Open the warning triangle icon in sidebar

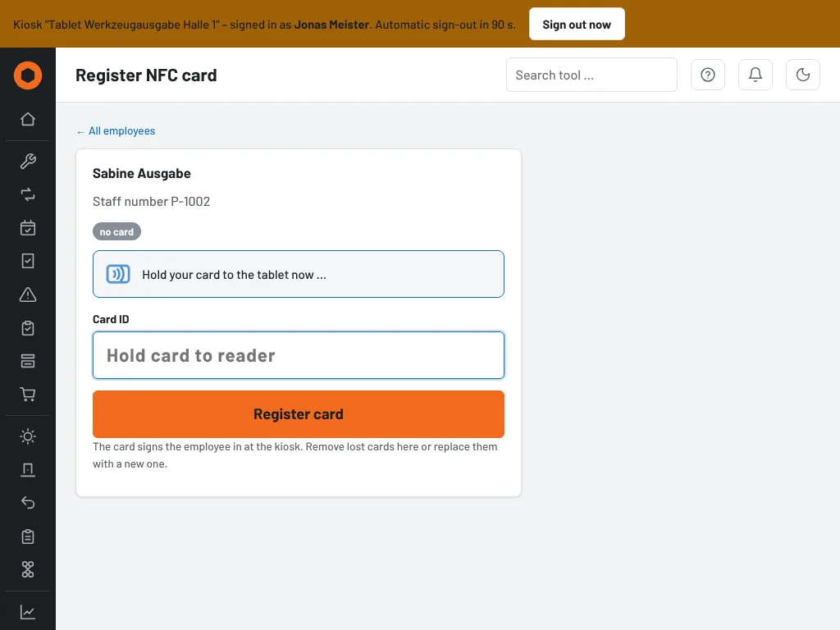click(x=28, y=294)
